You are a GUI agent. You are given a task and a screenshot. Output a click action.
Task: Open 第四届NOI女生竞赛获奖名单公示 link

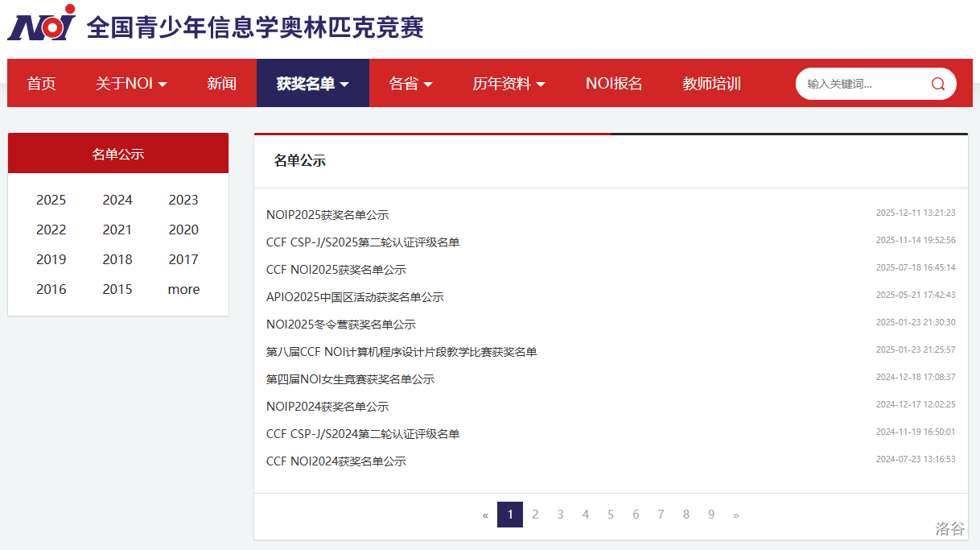[x=350, y=379]
